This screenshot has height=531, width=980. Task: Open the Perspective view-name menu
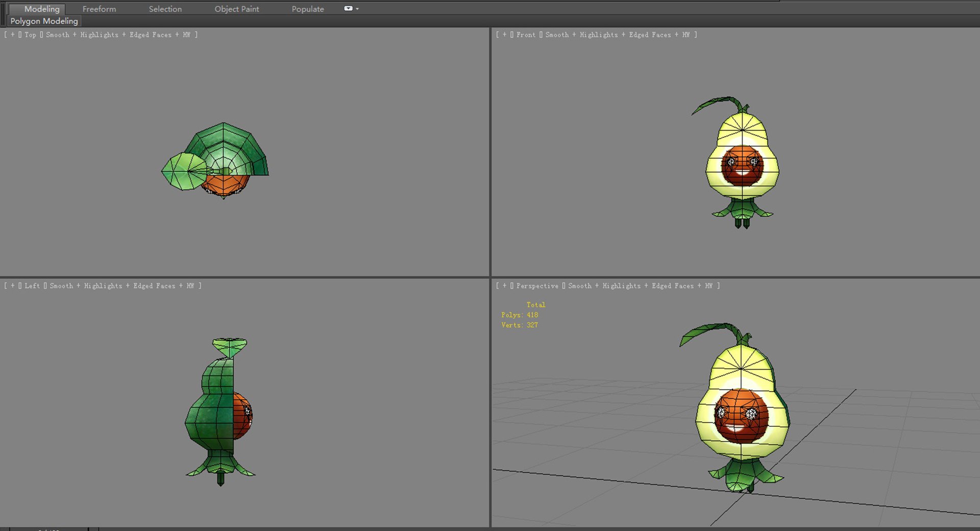click(x=537, y=286)
